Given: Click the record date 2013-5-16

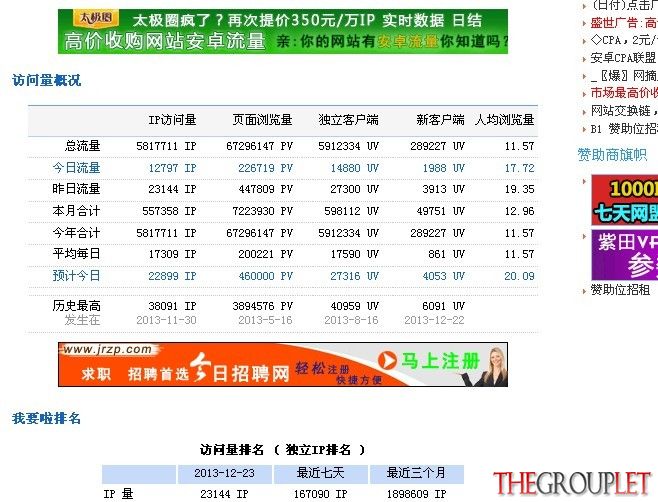Looking at the screenshot, I should (x=265, y=320).
